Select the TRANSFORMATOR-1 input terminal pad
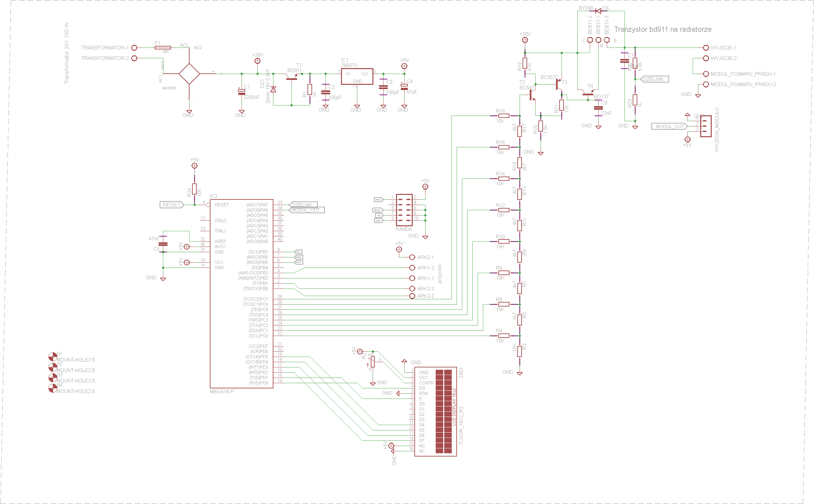Screen dimensions: 814x504 (x=134, y=48)
